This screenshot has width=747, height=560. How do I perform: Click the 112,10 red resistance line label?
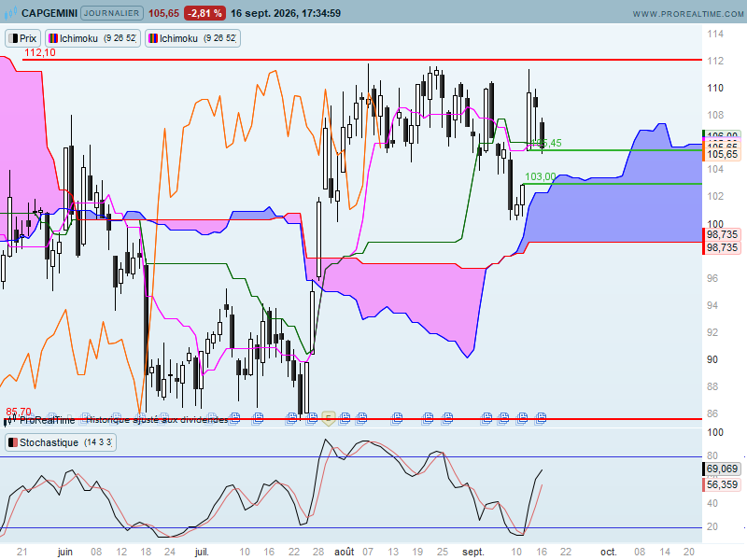[x=39, y=53]
